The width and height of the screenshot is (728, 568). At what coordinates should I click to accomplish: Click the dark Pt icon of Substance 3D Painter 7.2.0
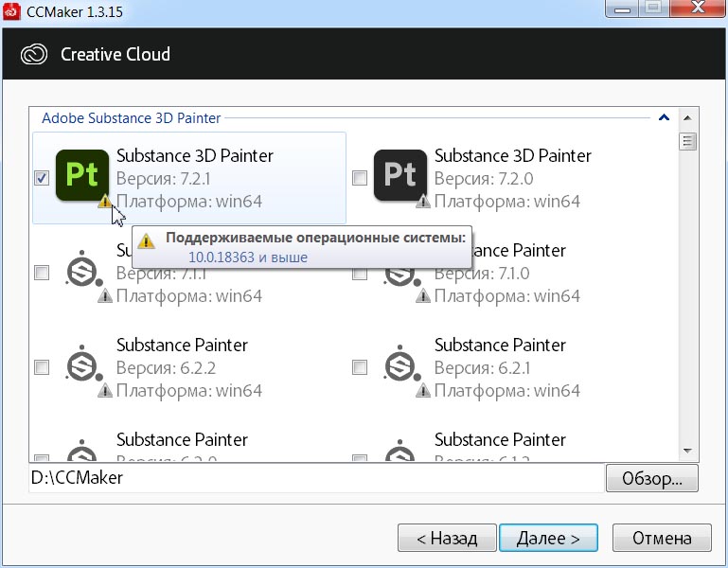(400, 175)
